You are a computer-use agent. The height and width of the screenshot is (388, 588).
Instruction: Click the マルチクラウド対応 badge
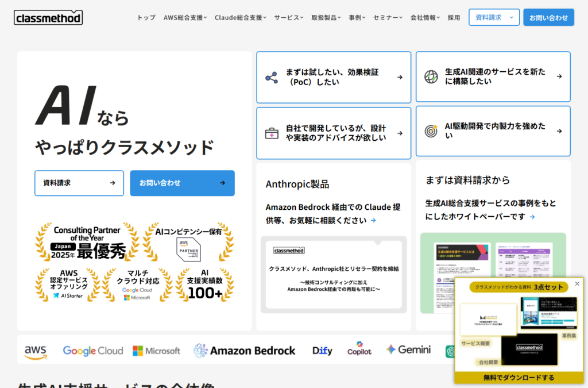(x=138, y=285)
